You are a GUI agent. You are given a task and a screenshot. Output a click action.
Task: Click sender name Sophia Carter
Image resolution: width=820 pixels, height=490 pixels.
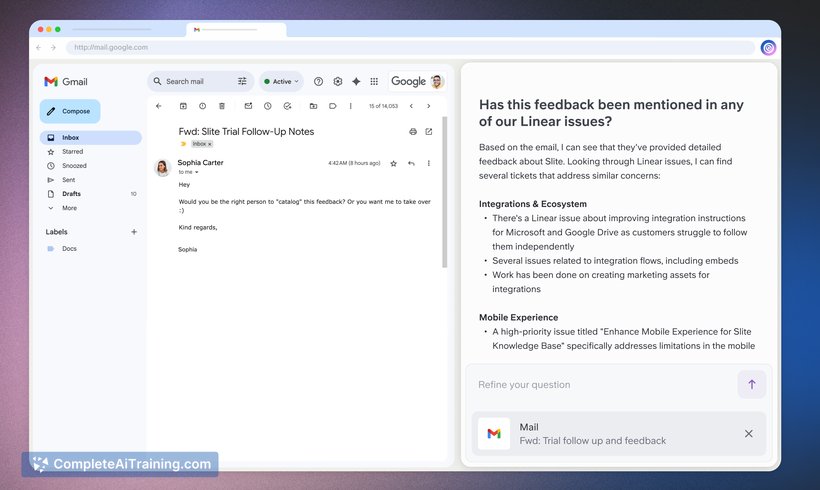click(200, 163)
